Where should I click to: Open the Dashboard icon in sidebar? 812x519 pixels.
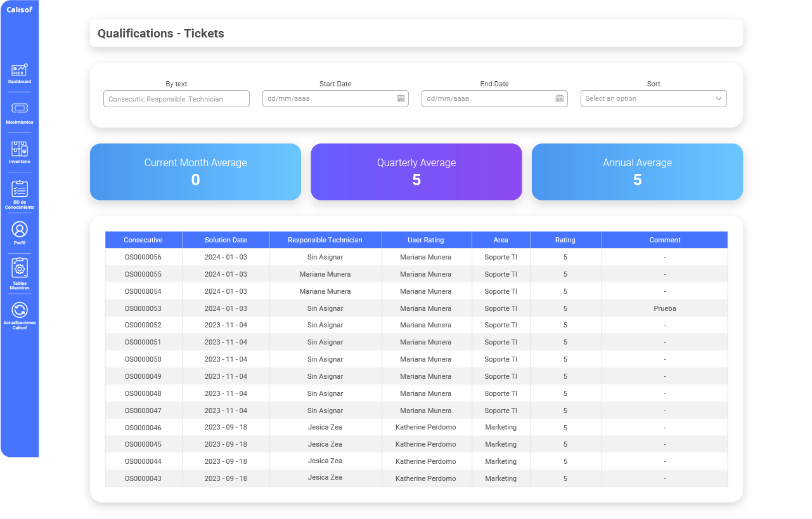tap(20, 70)
